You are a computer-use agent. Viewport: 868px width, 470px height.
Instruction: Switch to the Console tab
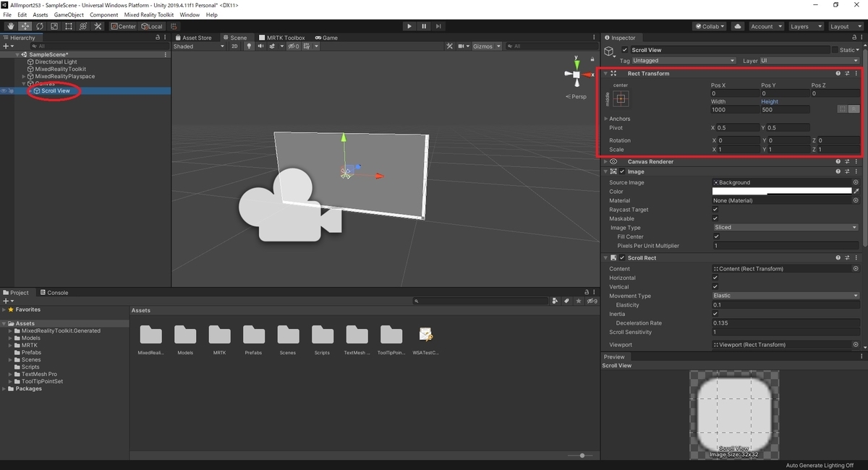coord(54,293)
